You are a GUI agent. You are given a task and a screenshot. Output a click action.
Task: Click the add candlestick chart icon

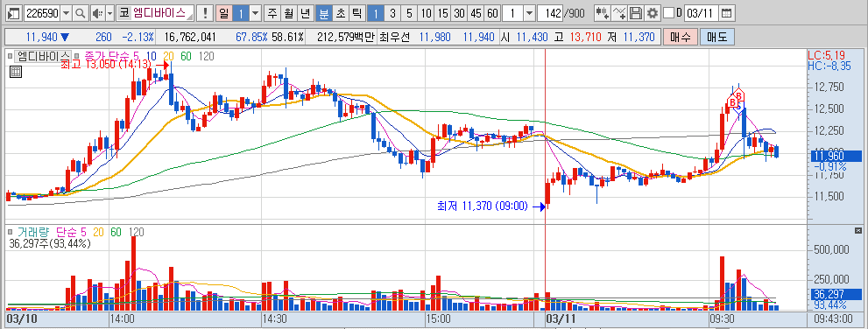[602, 13]
